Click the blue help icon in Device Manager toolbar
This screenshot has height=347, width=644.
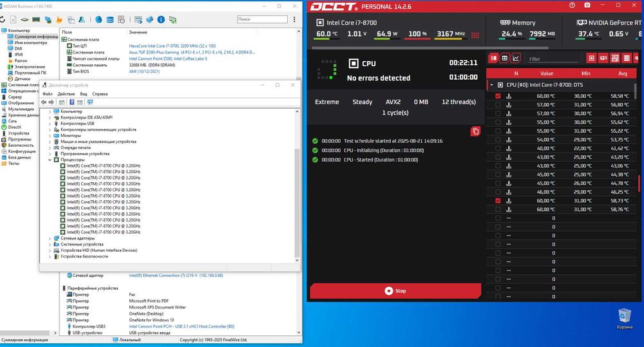(x=72, y=102)
